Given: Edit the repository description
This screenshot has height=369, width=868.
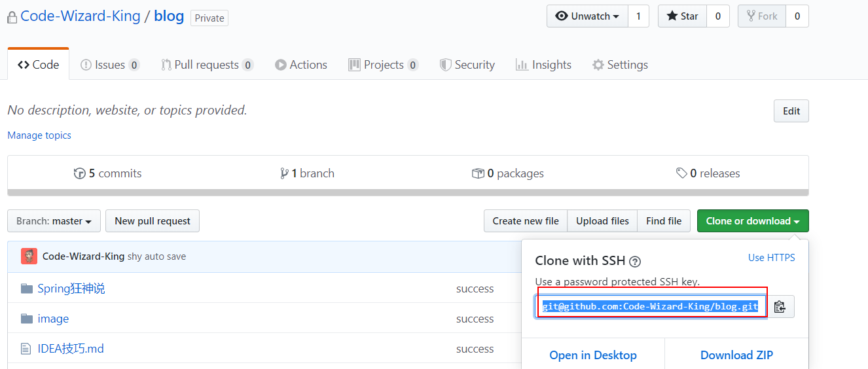Looking at the screenshot, I should coord(791,111).
